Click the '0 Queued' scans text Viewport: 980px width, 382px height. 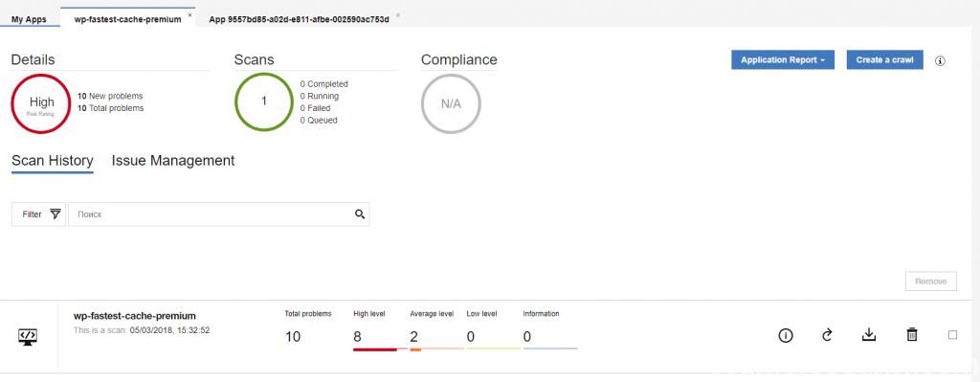tap(319, 120)
